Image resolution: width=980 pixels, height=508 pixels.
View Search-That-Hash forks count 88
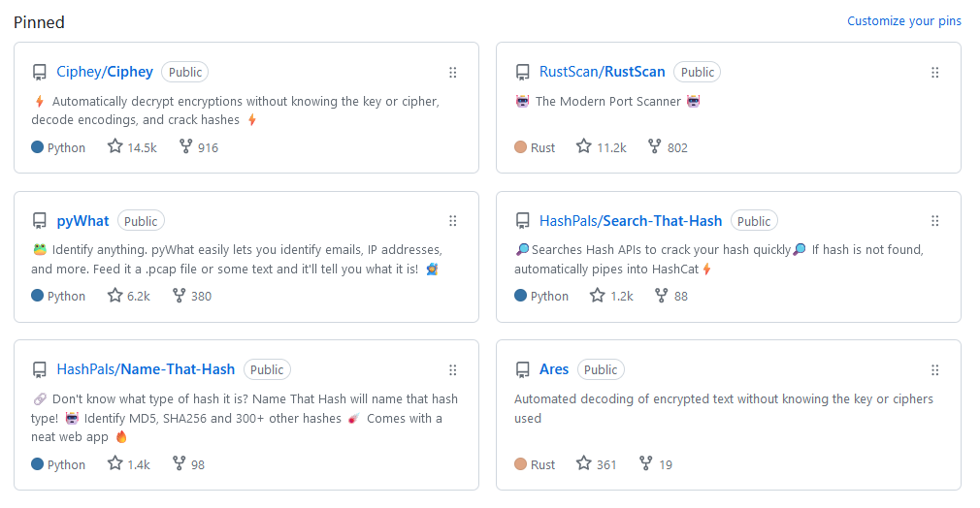[670, 297]
